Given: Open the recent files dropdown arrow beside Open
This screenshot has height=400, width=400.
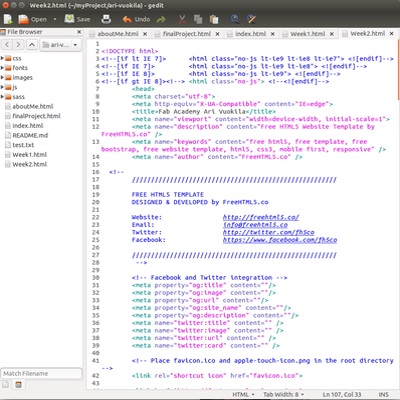Looking at the screenshot, I should (55, 19).
